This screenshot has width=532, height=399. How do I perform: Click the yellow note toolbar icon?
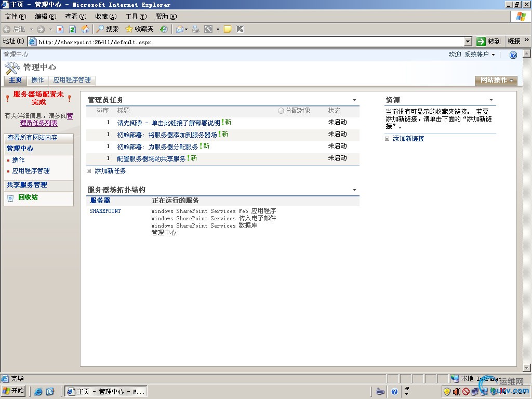(x=228, y=30)
